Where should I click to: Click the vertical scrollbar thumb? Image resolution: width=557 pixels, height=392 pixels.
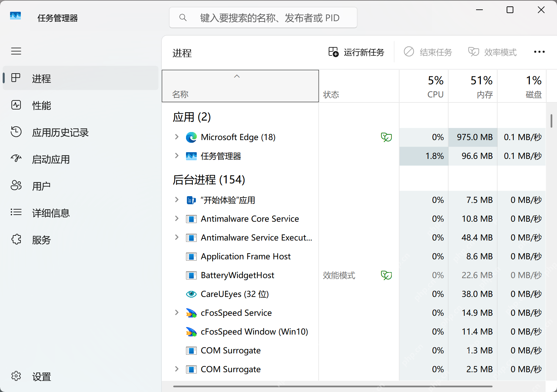[x=551, y=121]
